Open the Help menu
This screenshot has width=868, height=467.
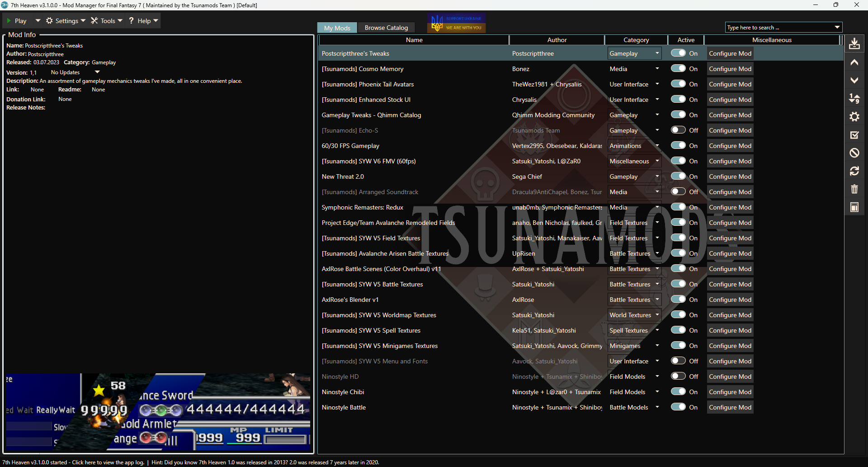(x=143, y=21)
